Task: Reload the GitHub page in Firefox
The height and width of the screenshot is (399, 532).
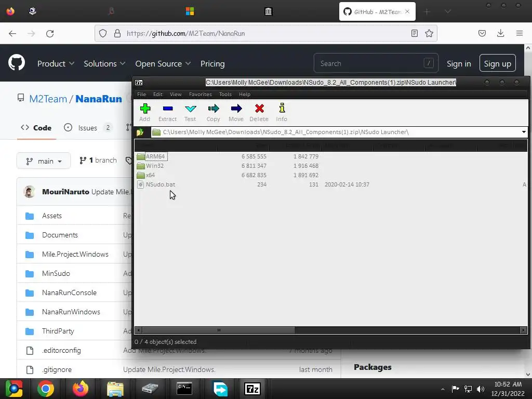Action: [50, 33]
